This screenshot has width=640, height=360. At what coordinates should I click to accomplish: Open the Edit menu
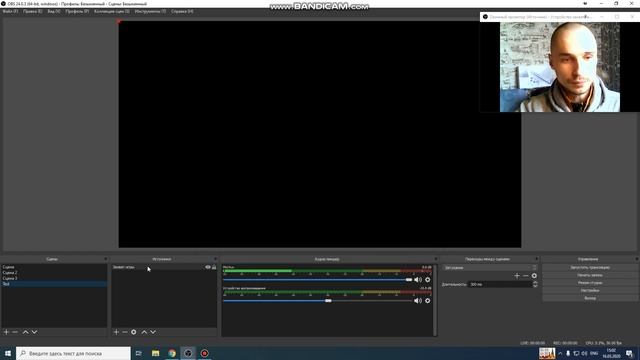pos(32,11)
